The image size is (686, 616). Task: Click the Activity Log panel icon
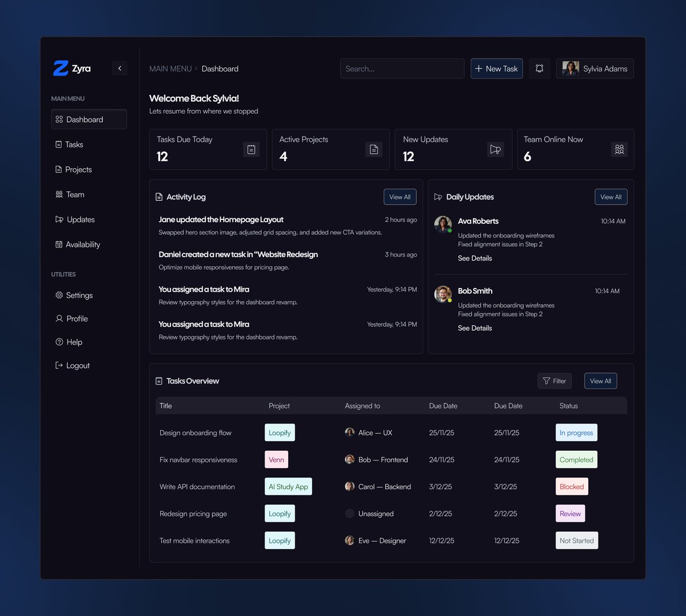tap(158, 197)
